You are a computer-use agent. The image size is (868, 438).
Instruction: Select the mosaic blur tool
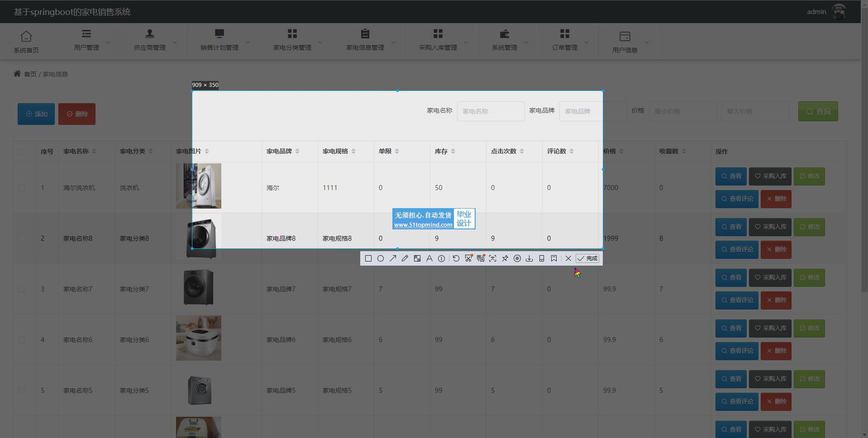pyautogui.click(x=417, y=258)
